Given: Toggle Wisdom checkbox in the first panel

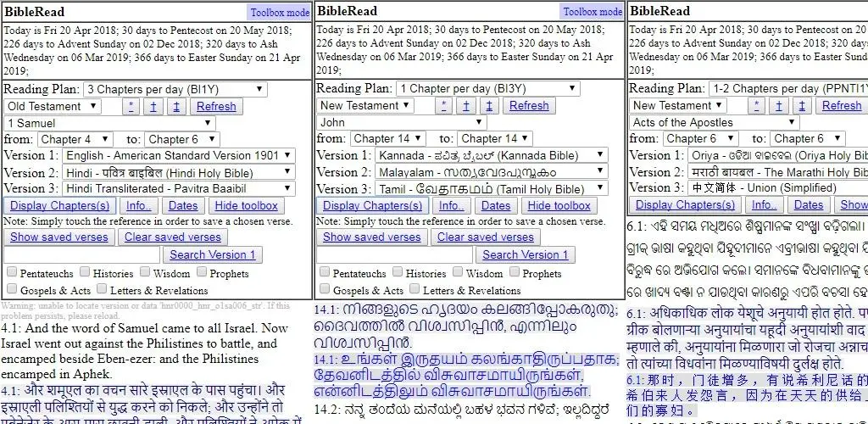Looking at the screenshot, I should (145, 271).
